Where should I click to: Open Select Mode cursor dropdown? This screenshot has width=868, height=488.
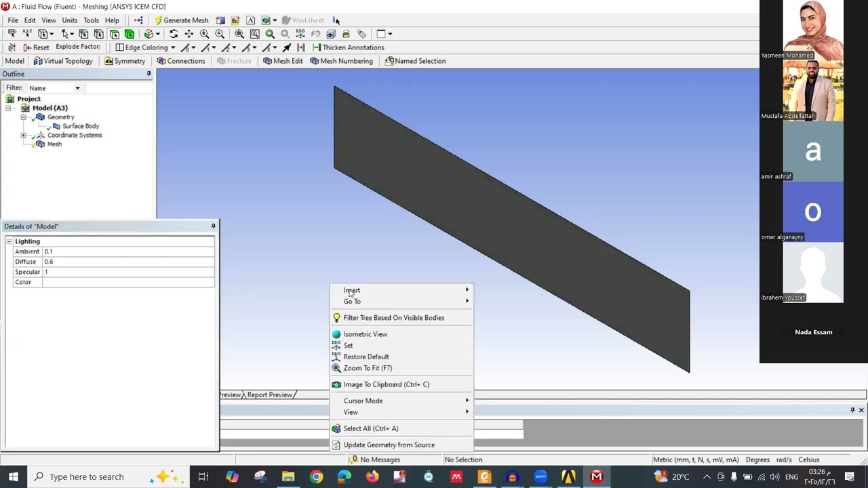[x=68, y=34]
